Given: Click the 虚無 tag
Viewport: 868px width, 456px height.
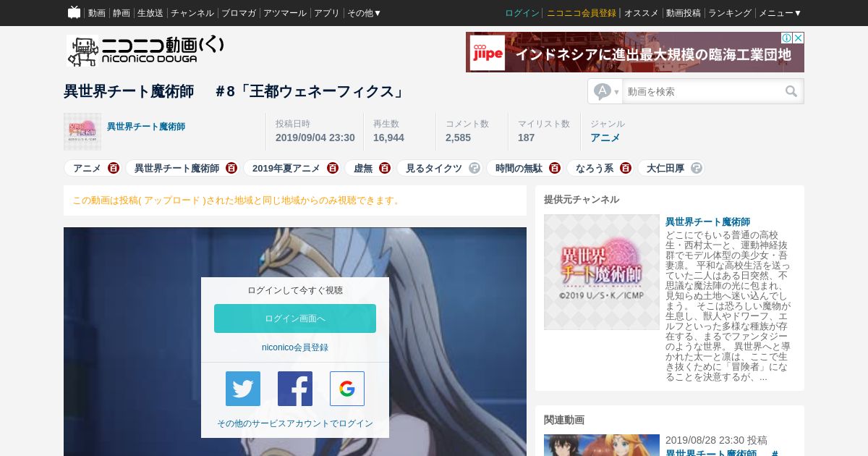Looking at the screenshot, I should click(363, 168).
